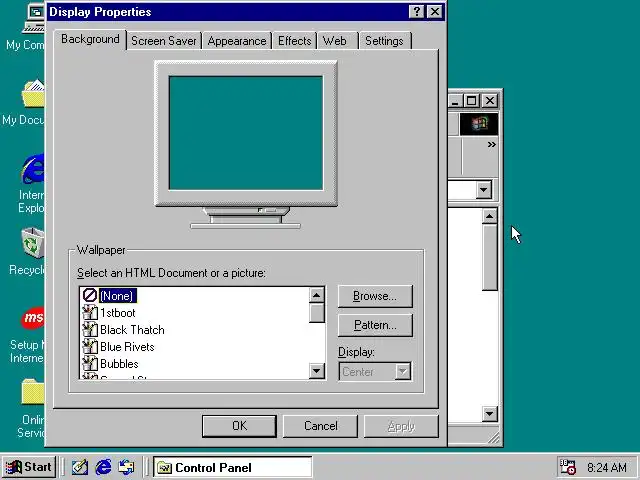Image resolution: width=640 pixels, height=480 pixels.
Task: Launch Internet Explorer from quick launch
Action: pyautogui.click(x=103, y=467)
